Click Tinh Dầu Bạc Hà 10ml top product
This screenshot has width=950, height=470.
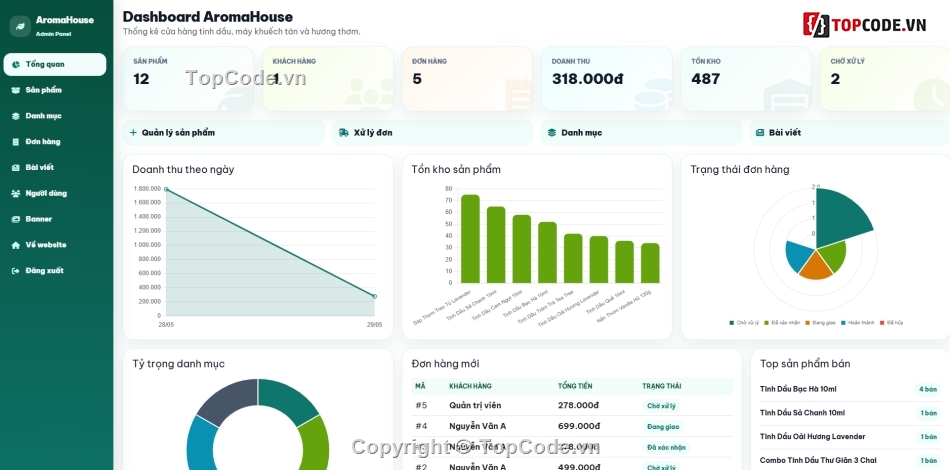click(798, 389)
